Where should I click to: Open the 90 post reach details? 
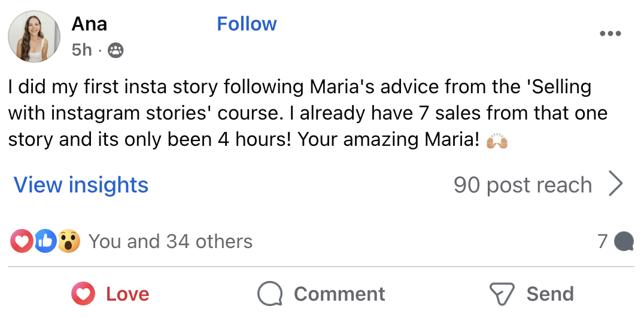tap(523, 185)
